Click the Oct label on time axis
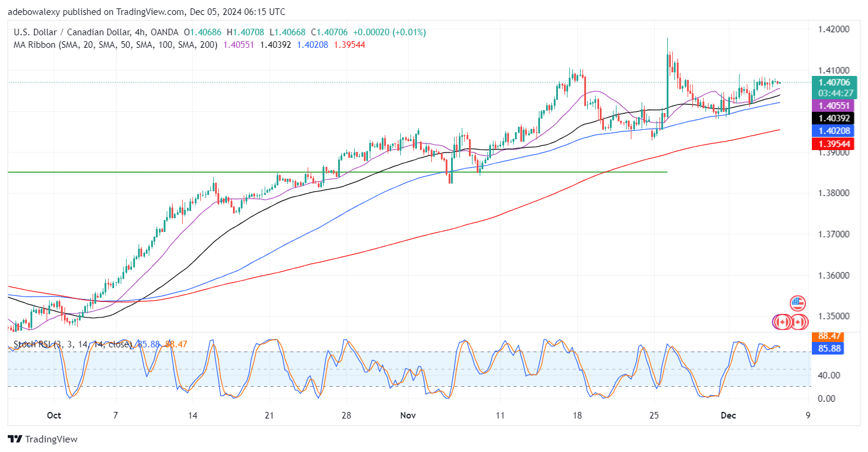This screenshot has height=452, width=868. coord(54,416)
